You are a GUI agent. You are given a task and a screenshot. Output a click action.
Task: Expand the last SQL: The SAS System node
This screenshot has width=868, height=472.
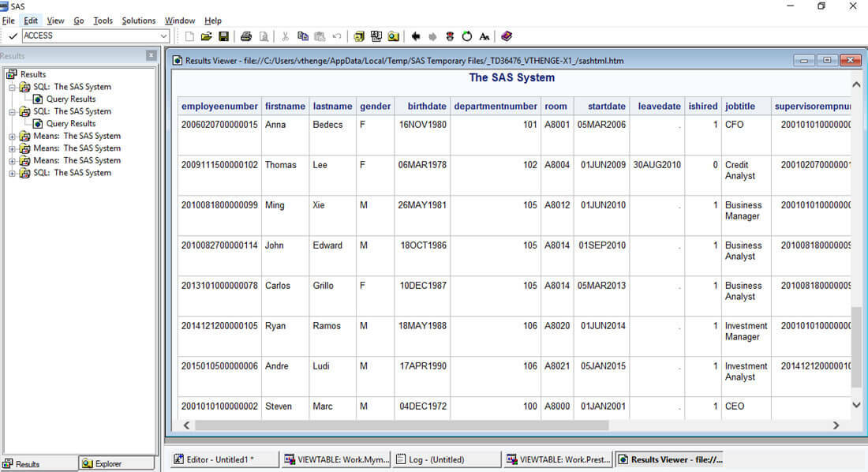(x=12, y=173)
